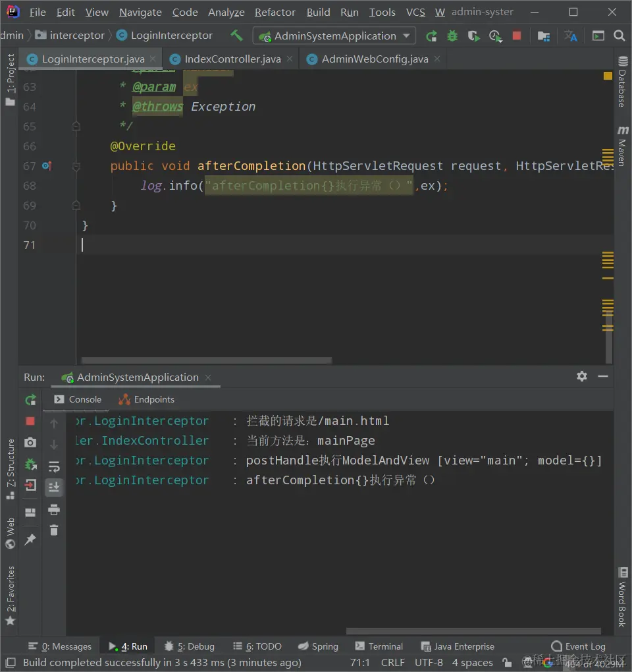Viewport: 632px width, 672px height.
Task: Toggle soft-wrap in the console
Action: [54, 466]
